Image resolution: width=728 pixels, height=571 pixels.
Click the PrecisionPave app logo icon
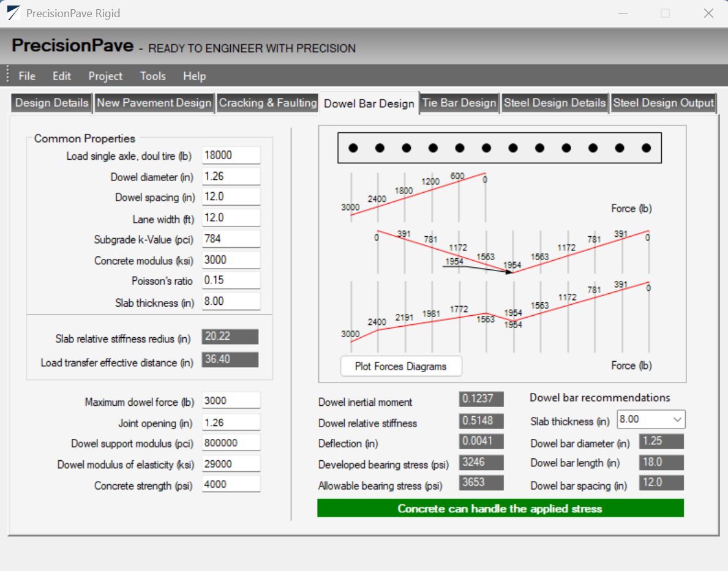point(14,13)
